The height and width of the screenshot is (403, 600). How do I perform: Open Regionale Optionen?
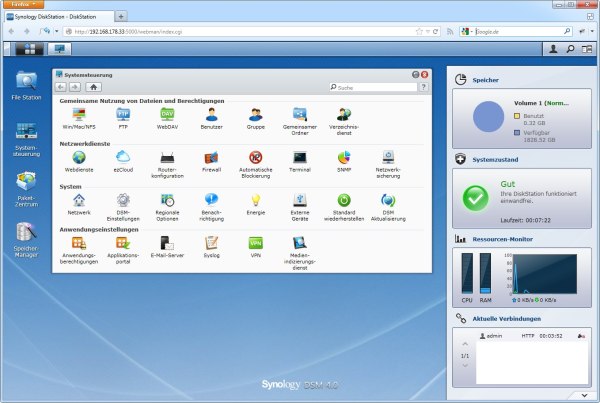tap(168, 207)
